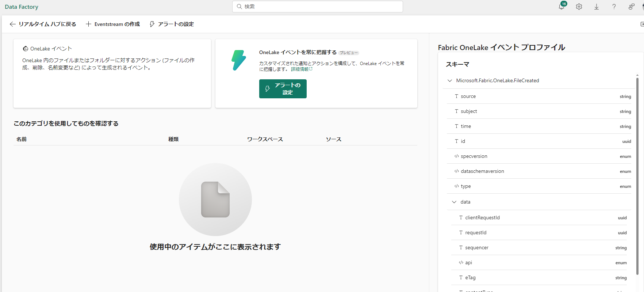Click the text type icon beside sequencer
The width and height of the screenshot is (644, 292).
pyautogui.click(x=461, y=247)
